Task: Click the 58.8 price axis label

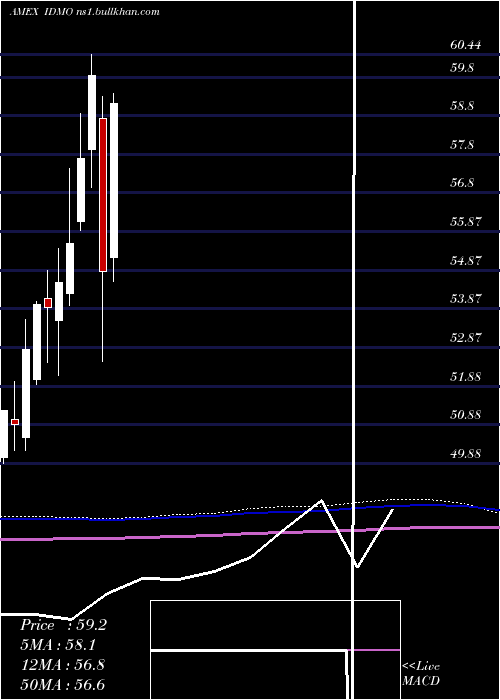Action: (462, 106)
